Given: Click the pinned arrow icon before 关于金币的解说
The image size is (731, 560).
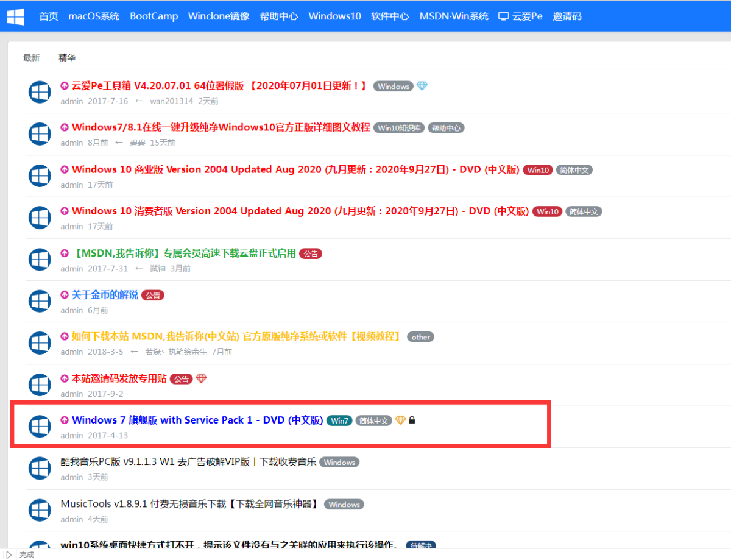Looking at the screenshot, I should tap(65, 295).
